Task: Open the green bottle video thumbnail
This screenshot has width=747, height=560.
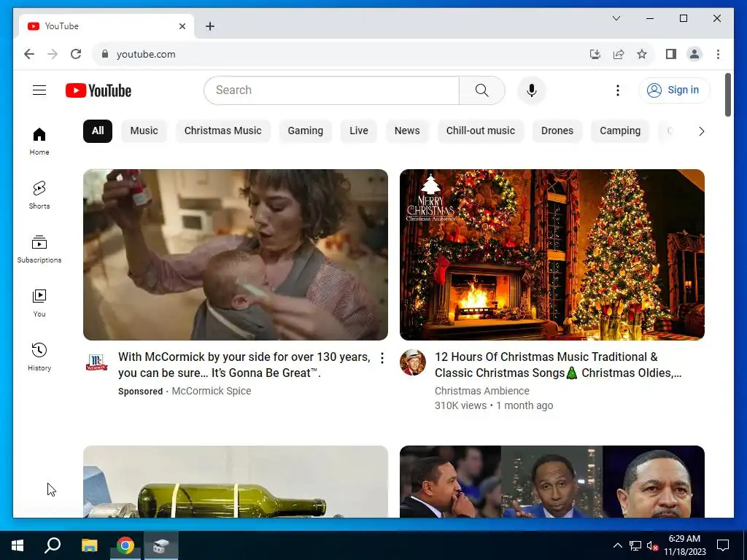Action: 236,481
